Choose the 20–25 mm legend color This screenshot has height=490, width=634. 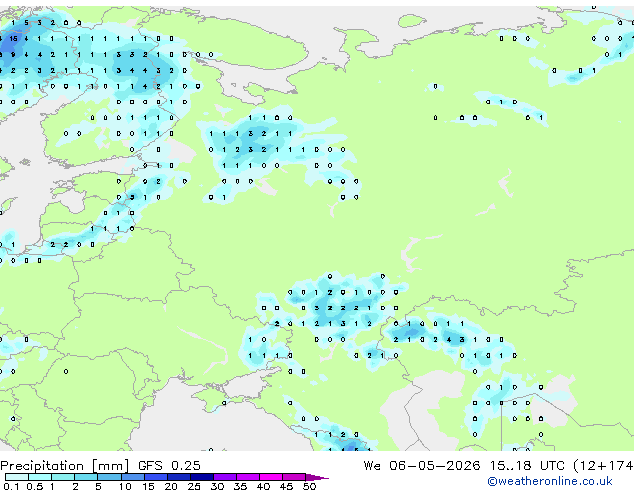[178, 477]
